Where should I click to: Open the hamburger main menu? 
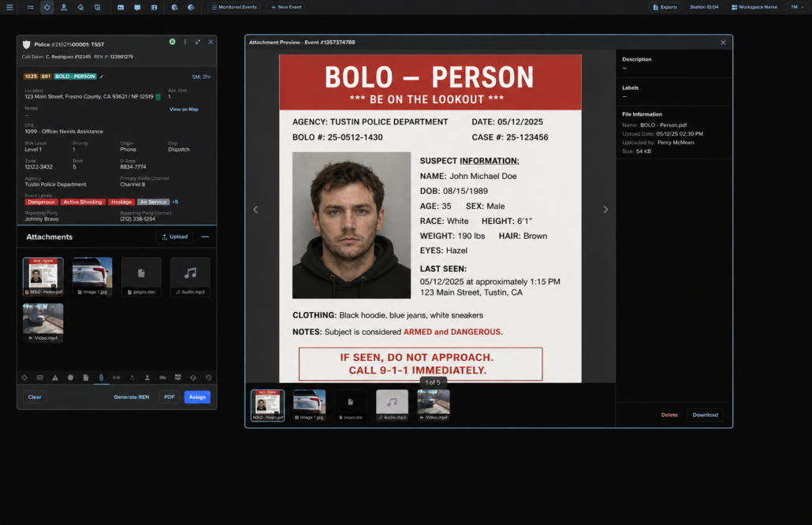[x=9, y=7]
